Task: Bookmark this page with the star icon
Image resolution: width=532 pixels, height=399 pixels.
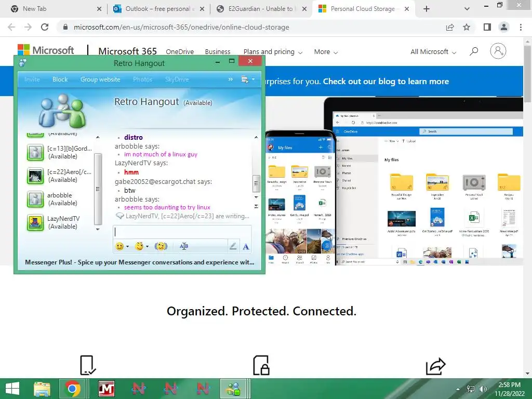Action: tap(467, 27)
